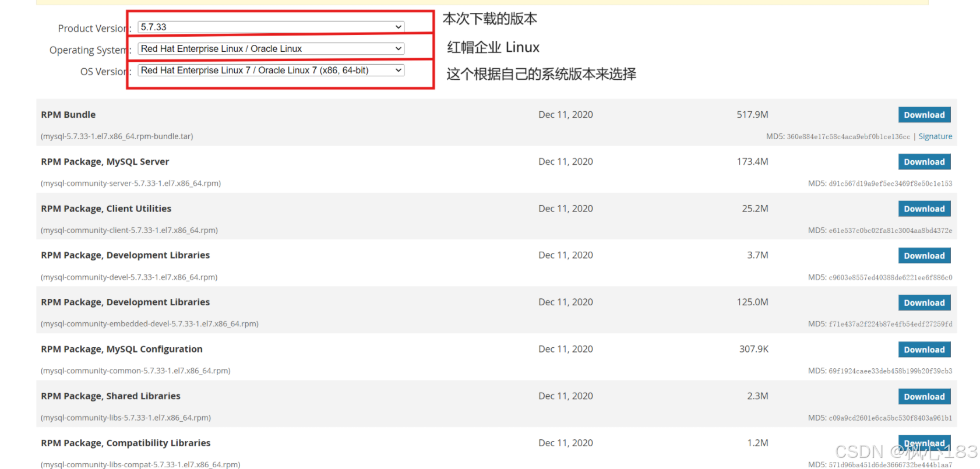
Task: Click the 517.9M file size
Action: [752, 115]
